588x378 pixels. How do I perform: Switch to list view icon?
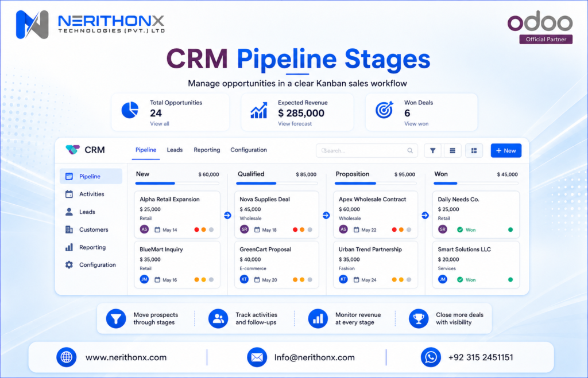[452, 151]
